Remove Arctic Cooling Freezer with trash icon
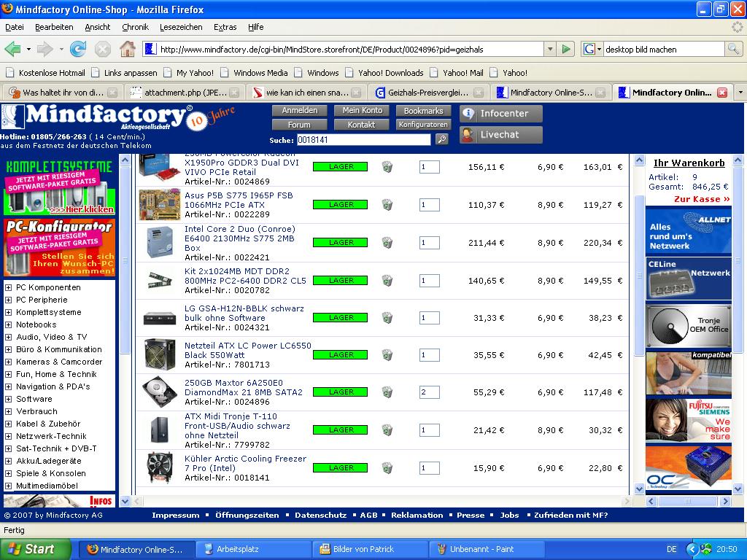 [x=387, y=468]
